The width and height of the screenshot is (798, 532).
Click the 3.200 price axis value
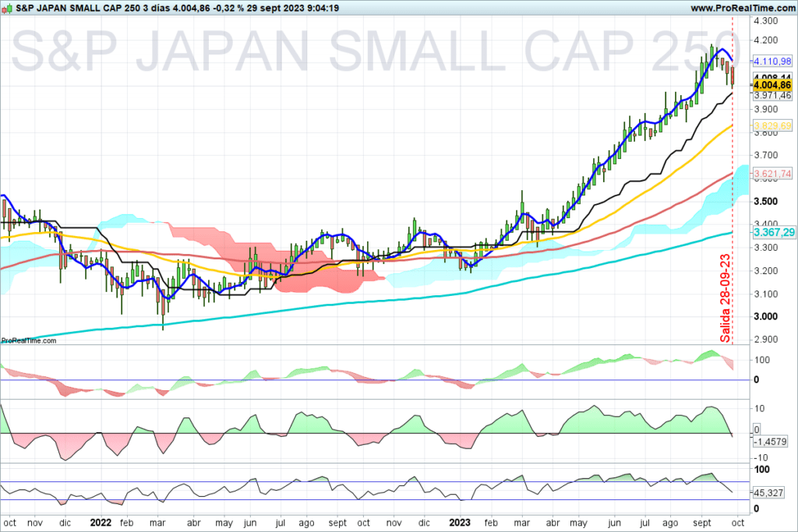pyautogui.click(x=765, y=271)
